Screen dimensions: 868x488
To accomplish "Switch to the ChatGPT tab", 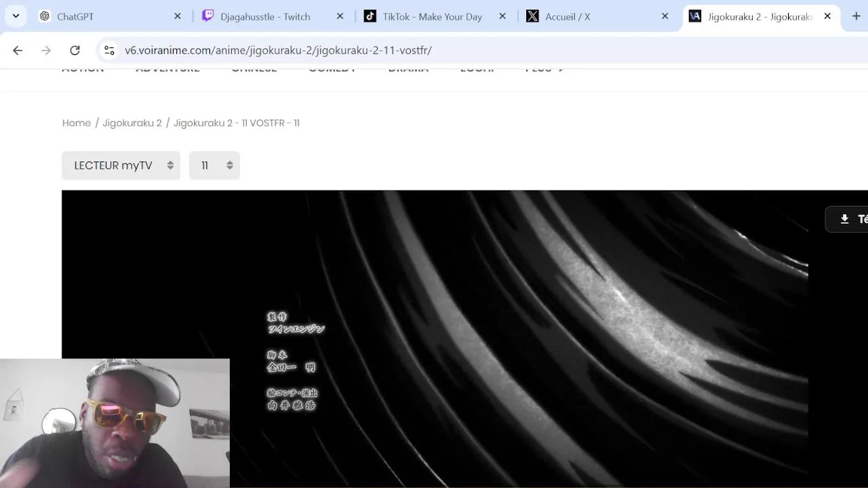I will click(x=111, y=16).
